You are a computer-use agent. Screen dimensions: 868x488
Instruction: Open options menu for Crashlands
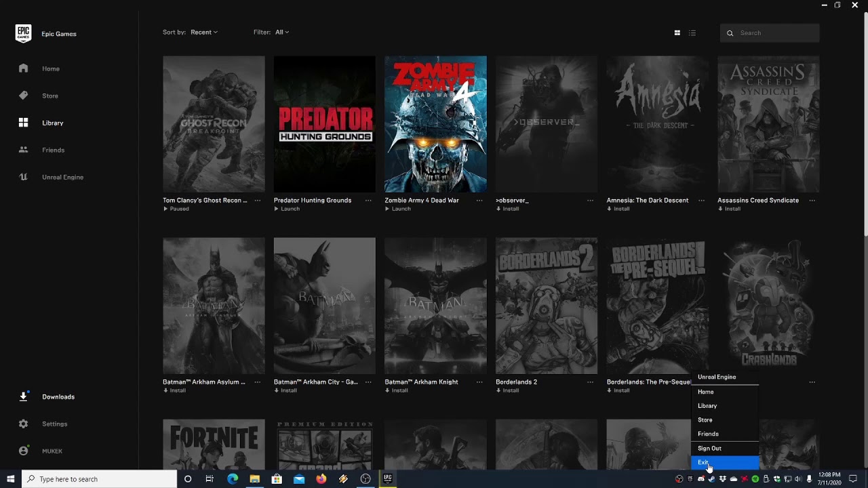coord(812,382)
